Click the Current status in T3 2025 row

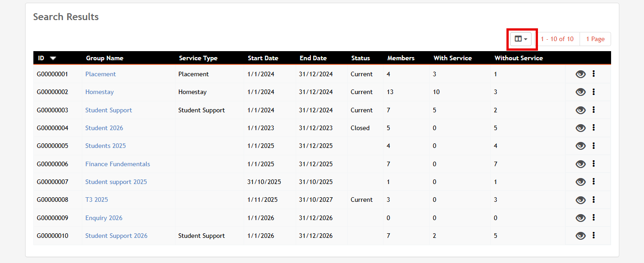pyautogui.click(x=362, y=200)
